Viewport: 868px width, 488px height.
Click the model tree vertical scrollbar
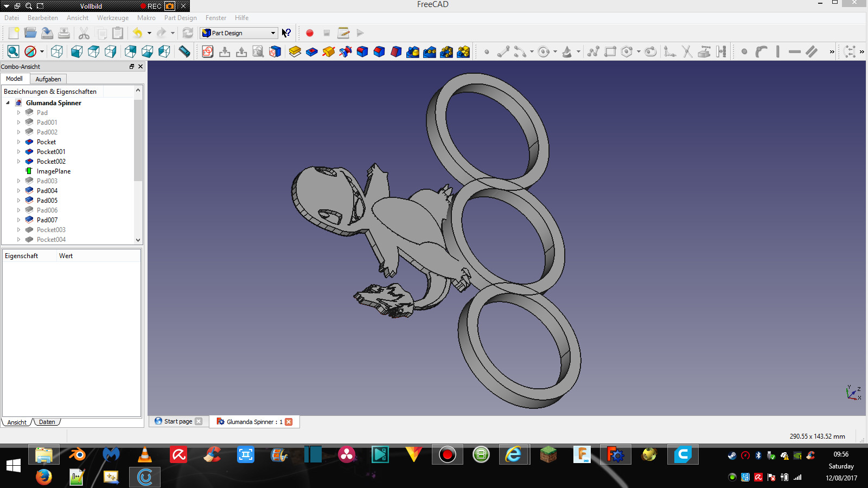(138, 141)
